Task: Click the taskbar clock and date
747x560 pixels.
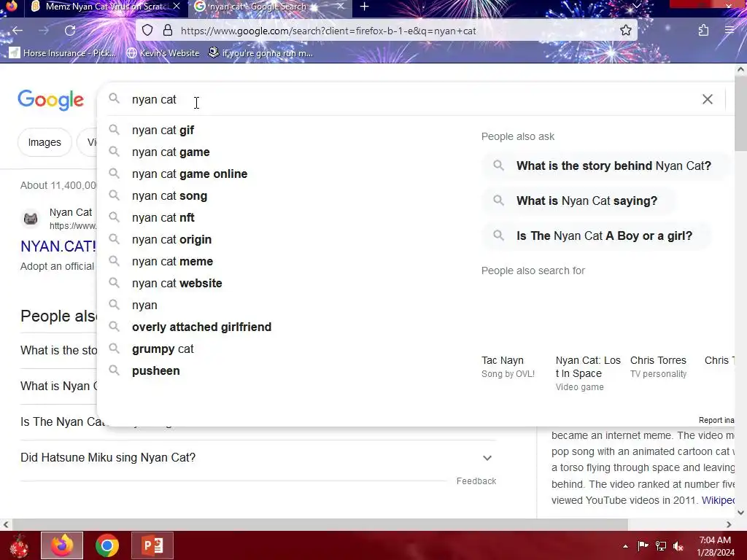Action: [x=715, y=546]
